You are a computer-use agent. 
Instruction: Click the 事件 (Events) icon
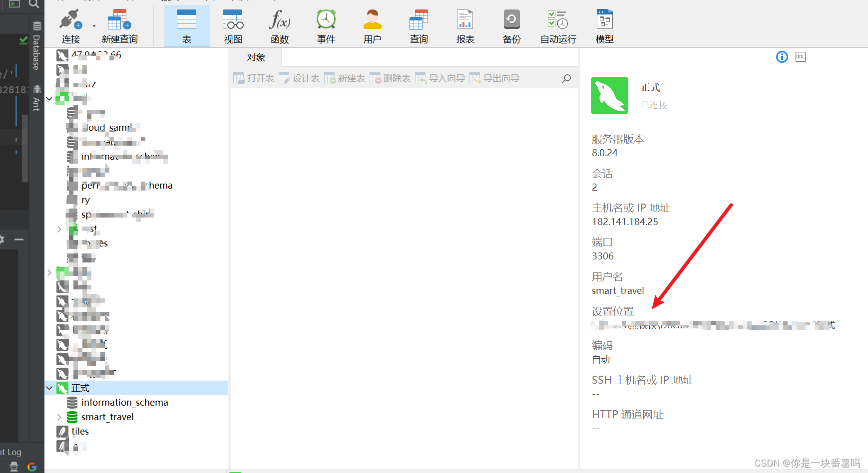coord(326,25)
